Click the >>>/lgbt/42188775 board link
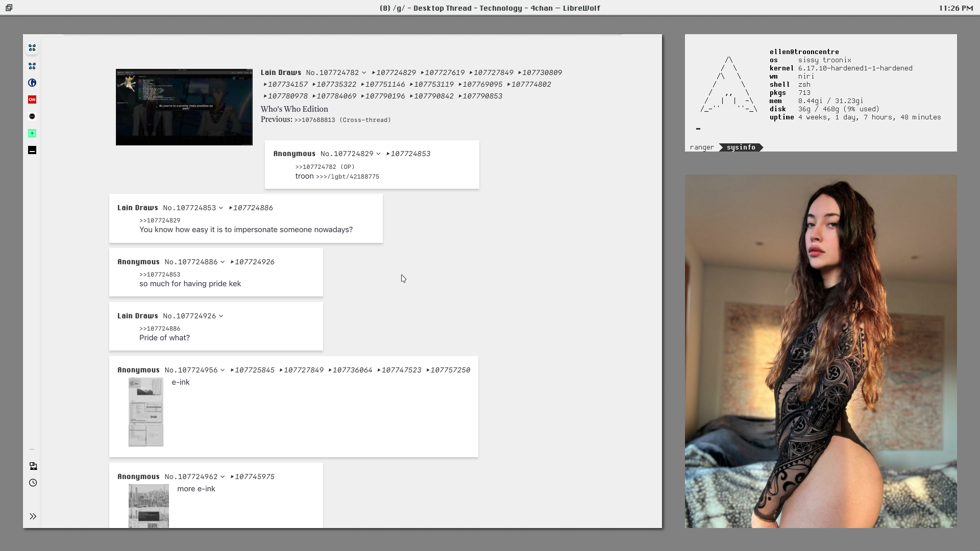 347,177
